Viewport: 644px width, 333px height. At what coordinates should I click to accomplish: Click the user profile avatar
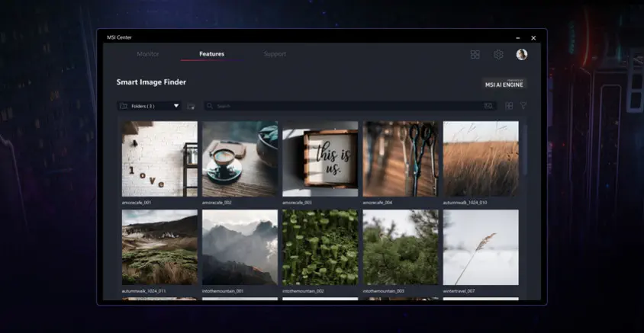click(522, 55)
